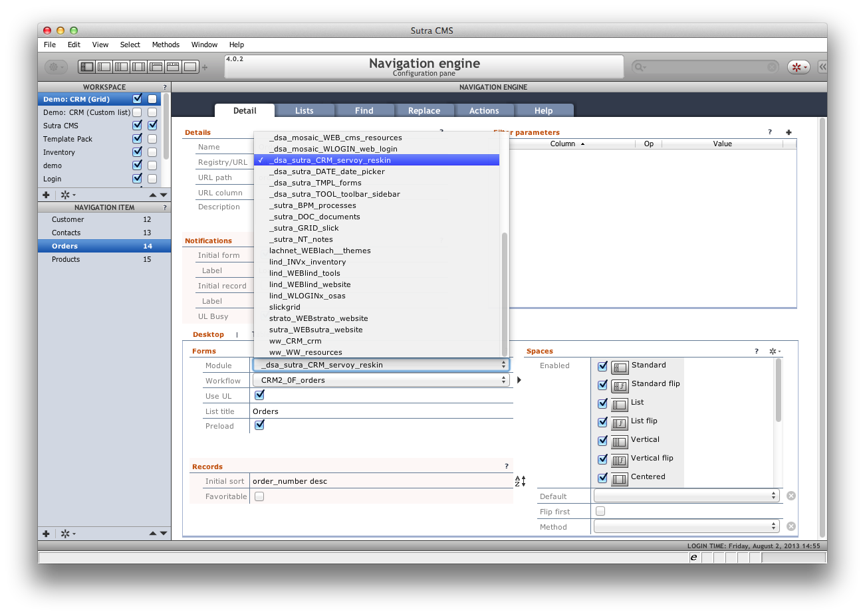Toggle first checkbox for Demo: CRM (Custom list)

[x=137, y=112]
